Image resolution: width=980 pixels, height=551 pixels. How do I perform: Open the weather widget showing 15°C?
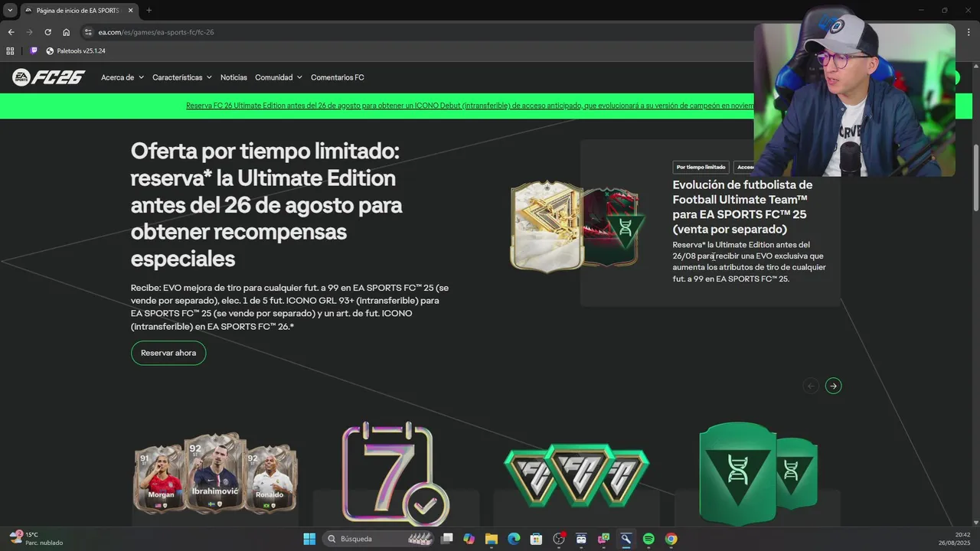37,539
